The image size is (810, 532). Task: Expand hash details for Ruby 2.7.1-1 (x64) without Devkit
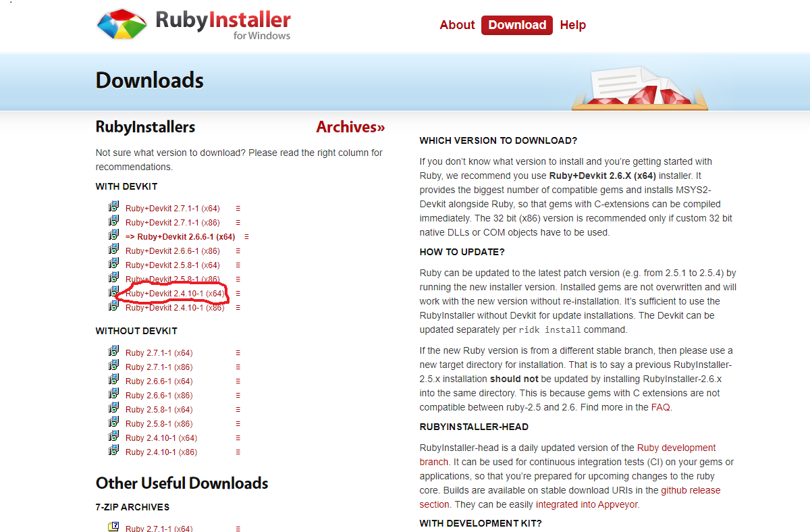click(238, 353)
